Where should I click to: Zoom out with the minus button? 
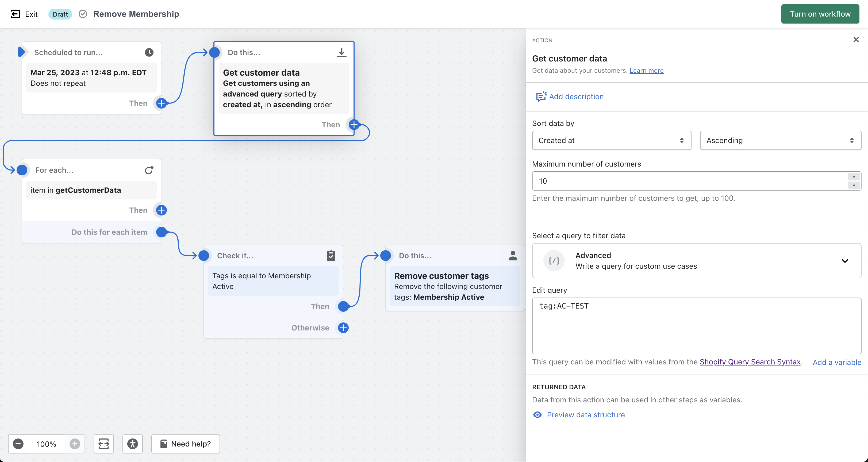(18, 444)
